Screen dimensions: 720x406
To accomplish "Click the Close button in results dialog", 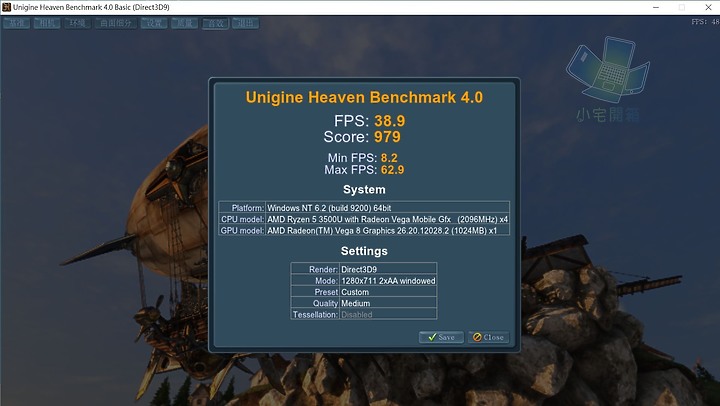I will pos(489,337).
